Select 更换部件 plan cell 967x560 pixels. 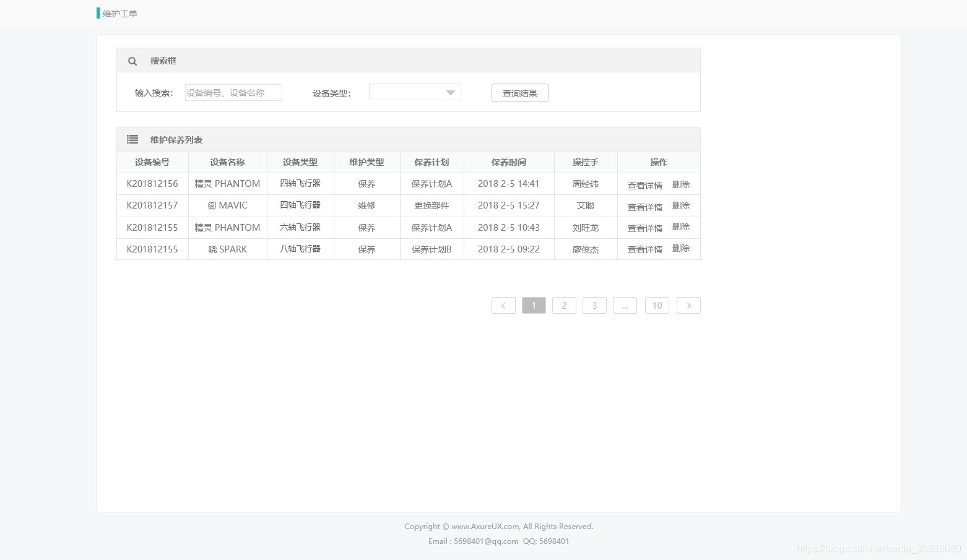coord(431,205)
